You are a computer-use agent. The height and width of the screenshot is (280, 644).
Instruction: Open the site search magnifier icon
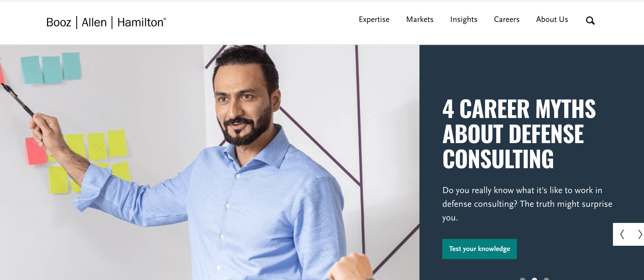point(590,20)
